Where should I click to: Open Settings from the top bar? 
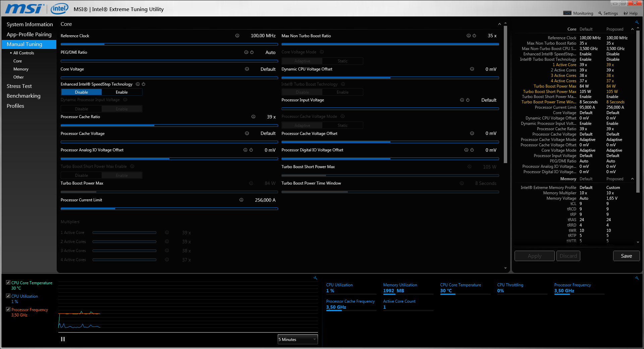pyautogui.click(x=608, y=13)
